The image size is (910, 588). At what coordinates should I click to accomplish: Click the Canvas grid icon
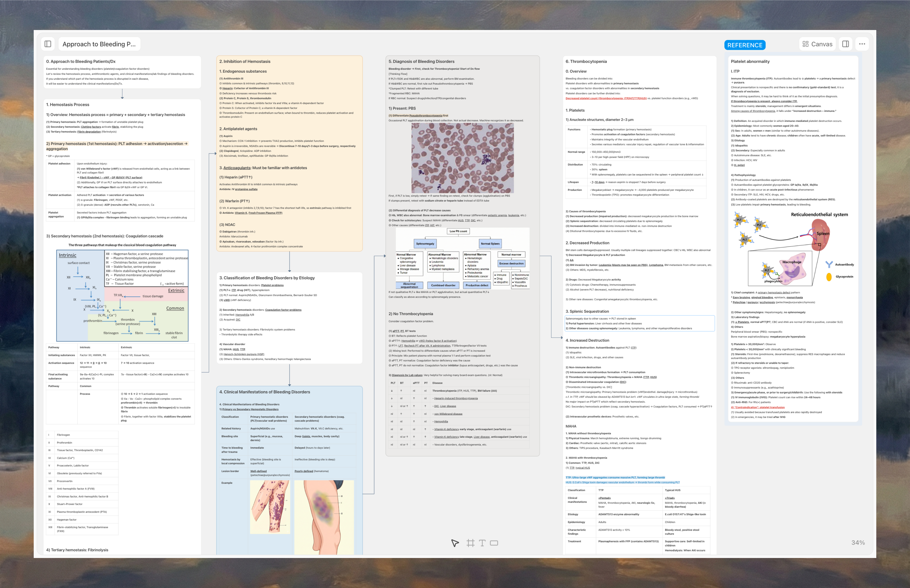(805, 44)
